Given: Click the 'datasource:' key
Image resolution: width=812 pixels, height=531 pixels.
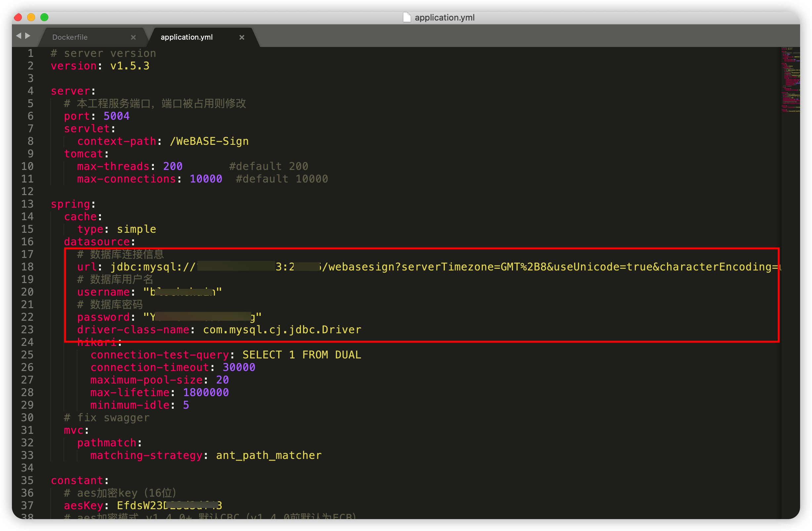Looking at the screenshot, I should pyautogui.click(x=100, y=242).
